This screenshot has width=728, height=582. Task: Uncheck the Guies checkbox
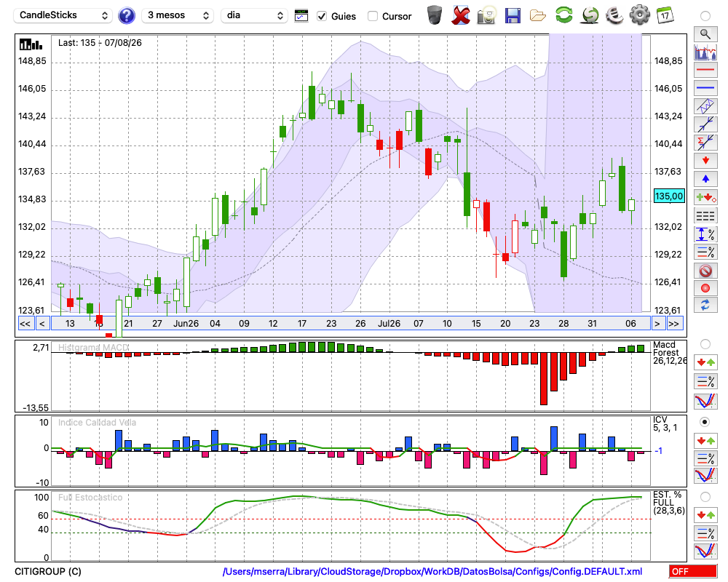click(321, 16)
